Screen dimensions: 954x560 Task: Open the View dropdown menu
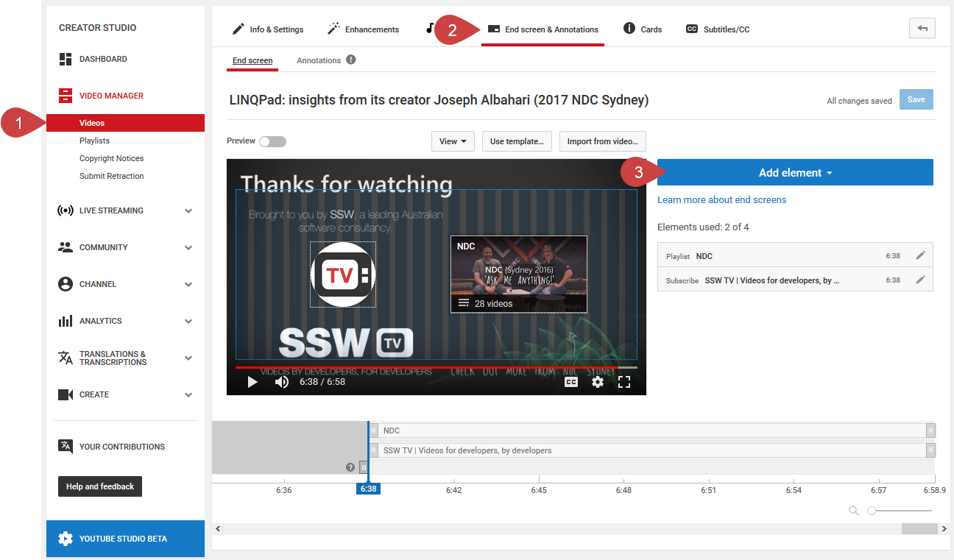point(453,141)
